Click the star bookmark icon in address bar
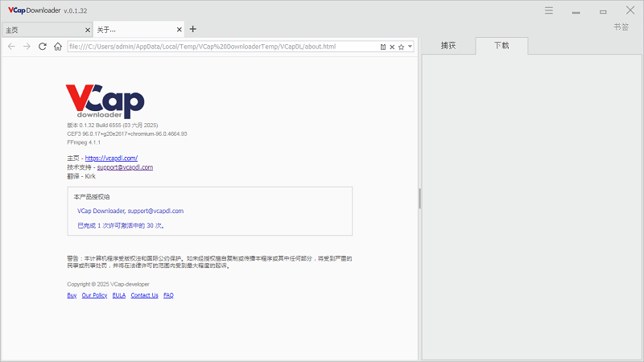Screen dimensions: 644x362 401,47
